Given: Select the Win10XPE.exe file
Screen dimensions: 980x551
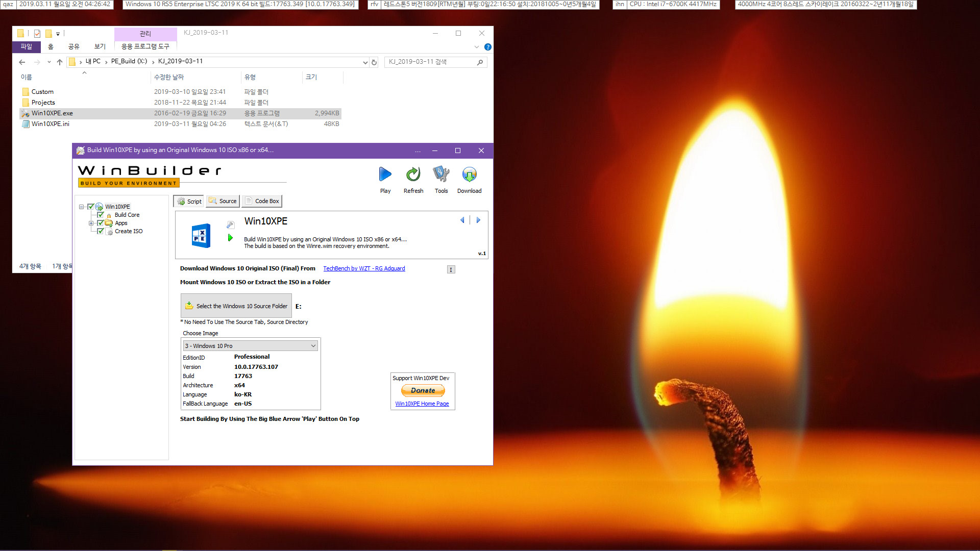Looking at the screenshot, I should pyautogui.click(x=180, y=113).
